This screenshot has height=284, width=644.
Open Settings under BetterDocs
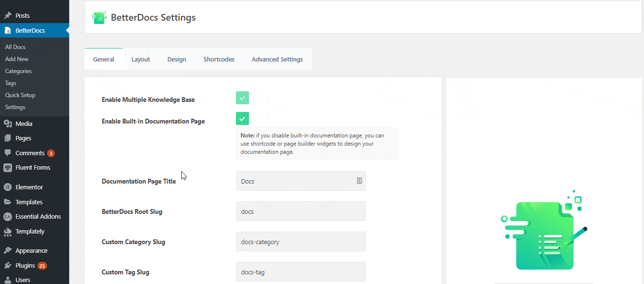15,107
